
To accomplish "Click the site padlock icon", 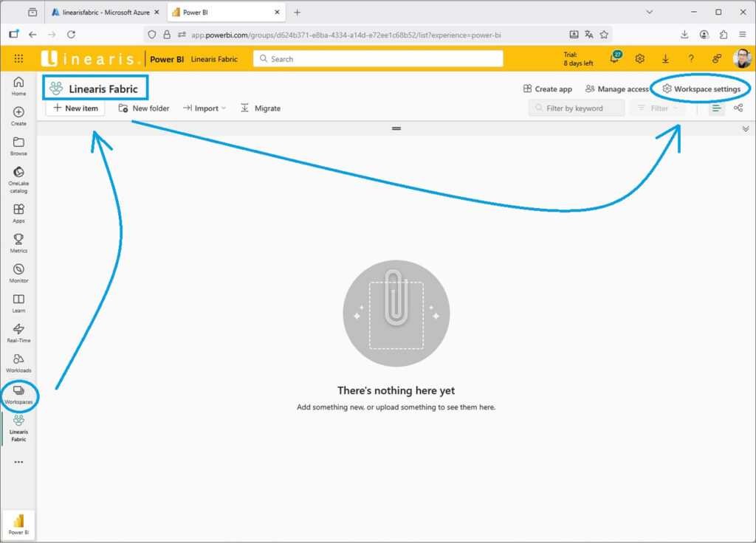I will [167, 35].
